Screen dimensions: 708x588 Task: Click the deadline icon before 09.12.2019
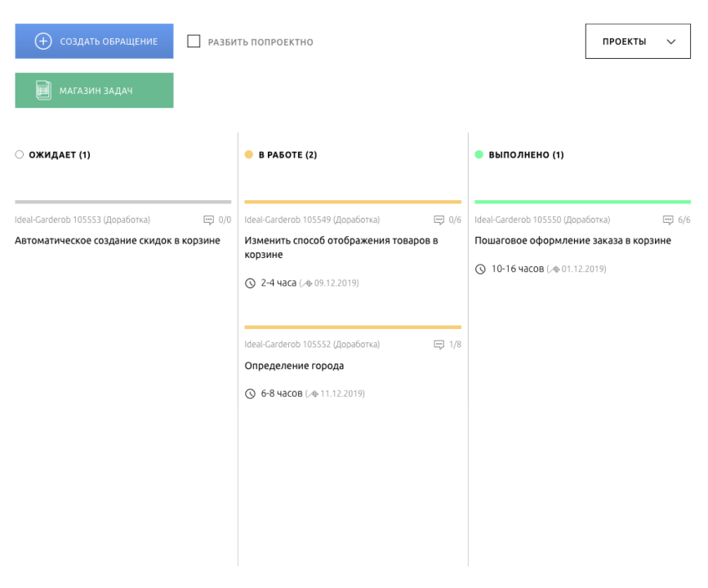[307, 283]
